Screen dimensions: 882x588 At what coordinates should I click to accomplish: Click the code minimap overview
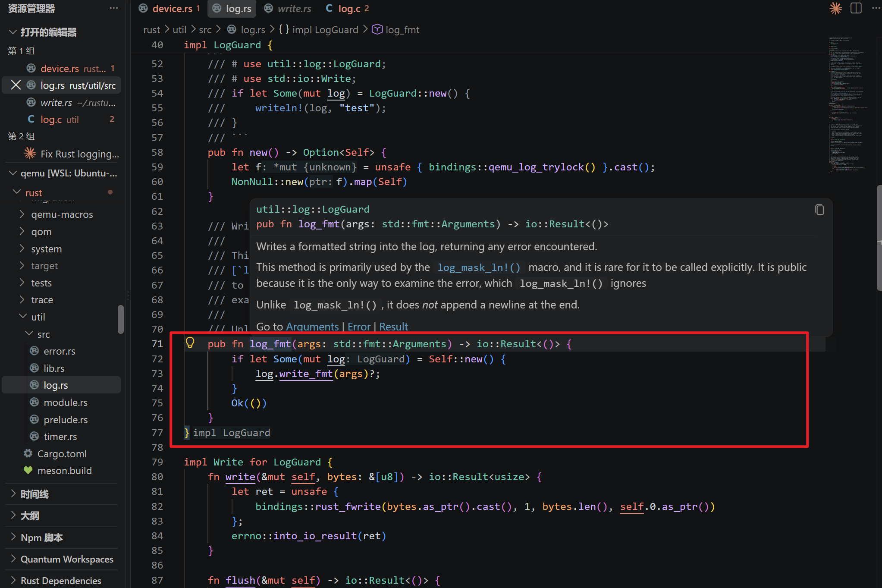coord(847,105)
